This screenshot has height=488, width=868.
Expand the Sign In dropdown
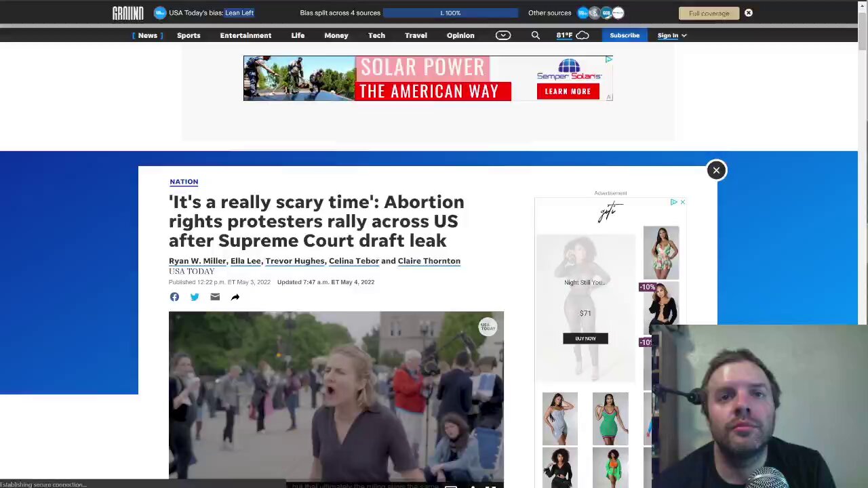(672, 35)
